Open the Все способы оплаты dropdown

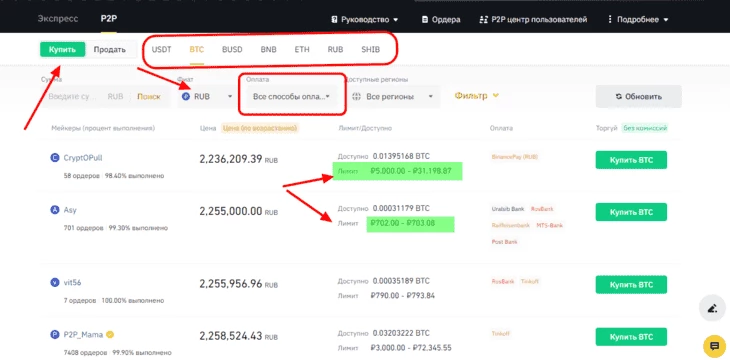291,96
